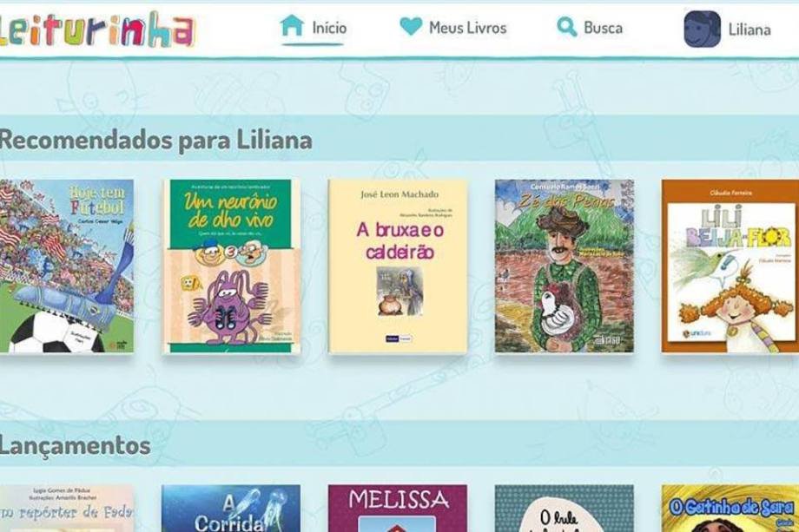Open the Melissa book cover
The height and width of the screenshot is (532, 799).
[x=398, y=508]
